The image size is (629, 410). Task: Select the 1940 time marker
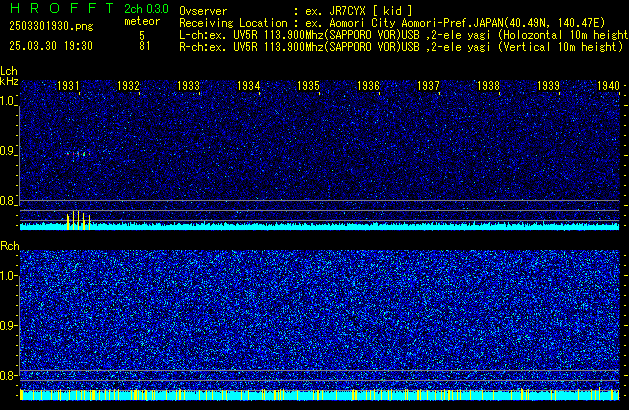(x=609, y=86)
